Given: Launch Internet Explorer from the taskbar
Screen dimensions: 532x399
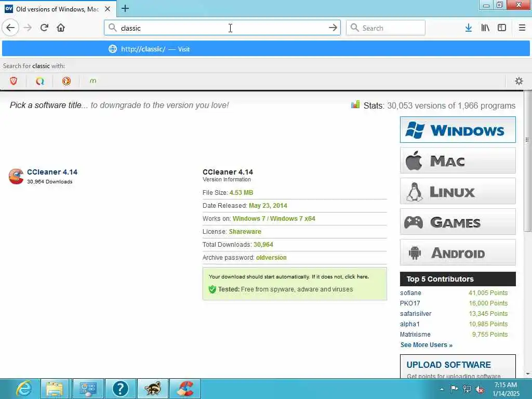Looking at the screenshot, I should (x=24, y=389).
